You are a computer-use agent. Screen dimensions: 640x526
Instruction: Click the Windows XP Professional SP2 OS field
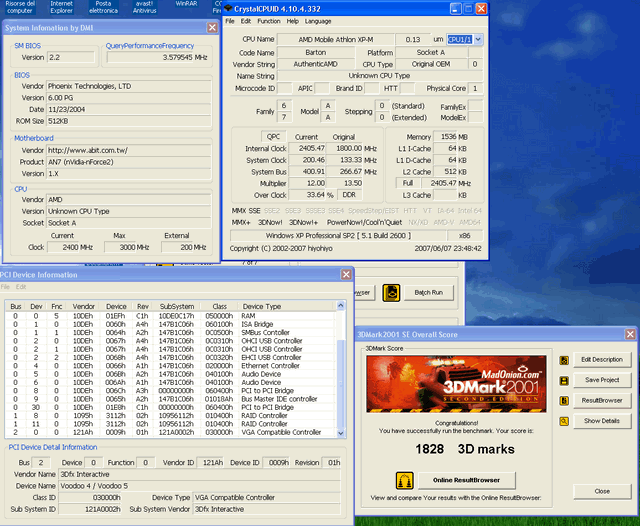338,236
